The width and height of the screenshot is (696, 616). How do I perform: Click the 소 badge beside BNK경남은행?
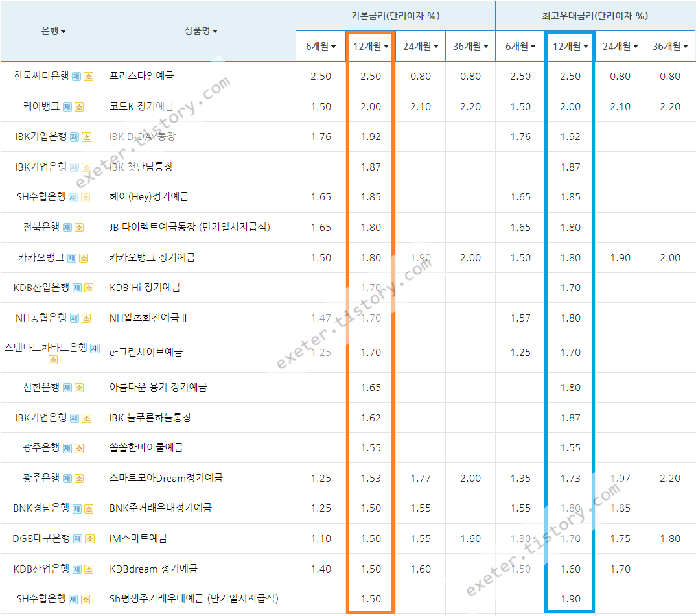click(x=89, y=509)
